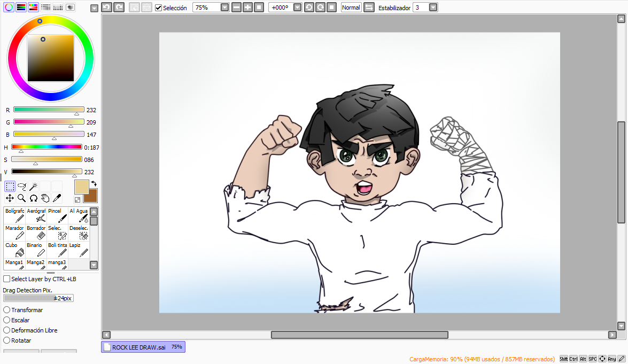Viewport: 628px width, 364px height.
Task: Select the Rotatar radio option
Action: pos(7,340)
